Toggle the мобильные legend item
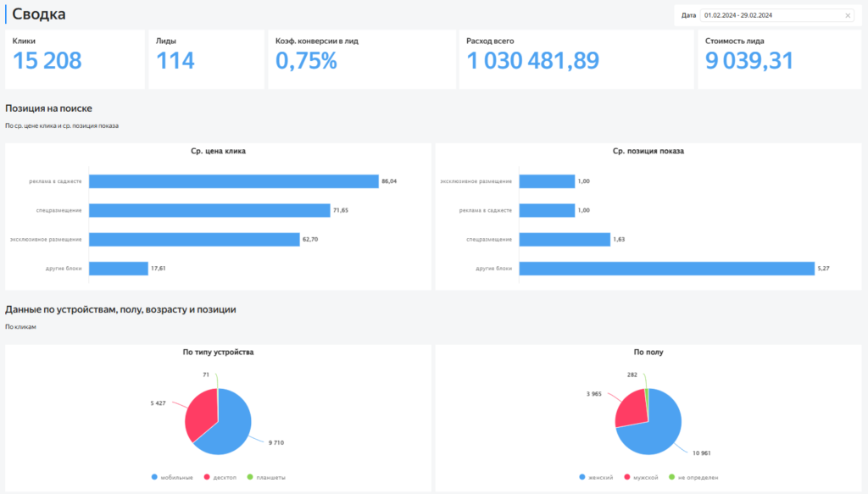Screen dimensions: 868x494 (174, 478)
